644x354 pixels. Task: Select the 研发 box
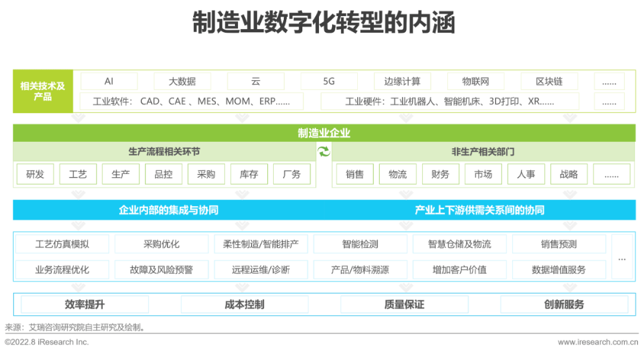point(35,174)
